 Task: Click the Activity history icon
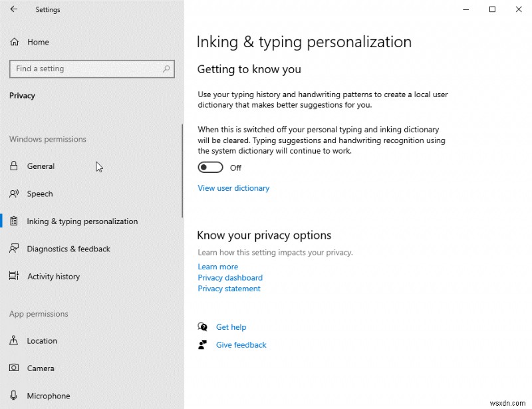[15, 276]
